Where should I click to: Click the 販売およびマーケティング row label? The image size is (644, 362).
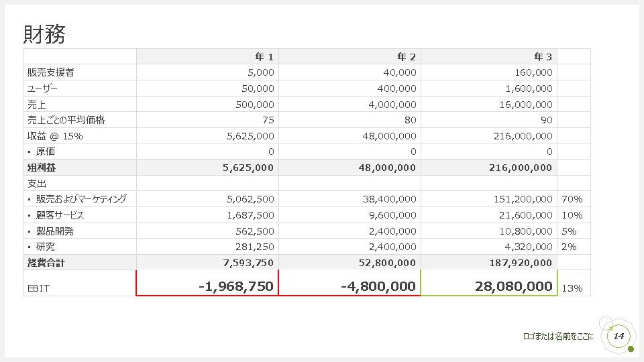click(x=80, y=199)
